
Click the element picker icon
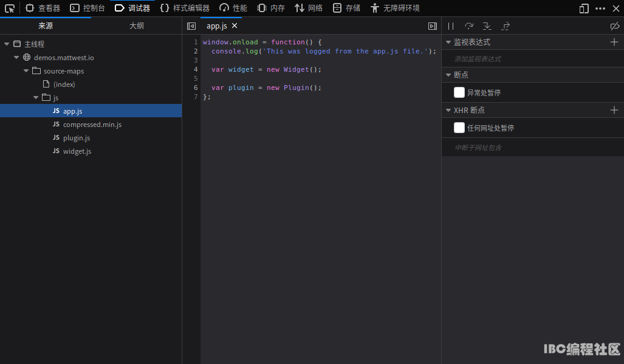point(10,9)
